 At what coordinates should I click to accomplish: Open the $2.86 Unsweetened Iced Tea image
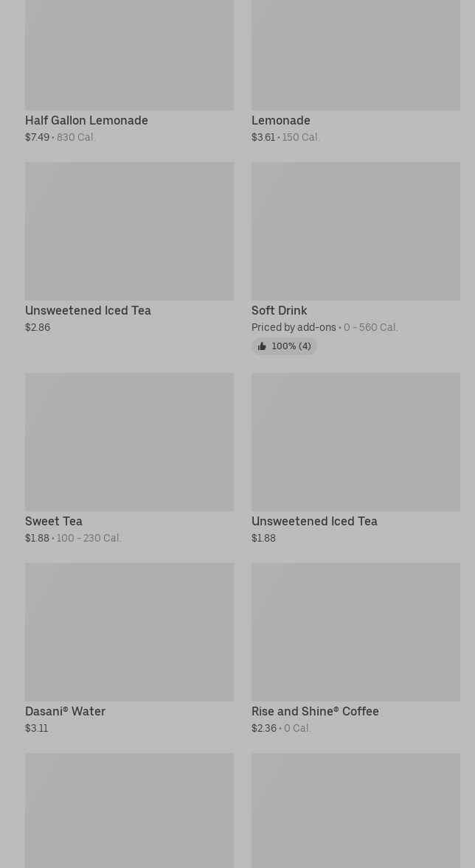(129, 231)
